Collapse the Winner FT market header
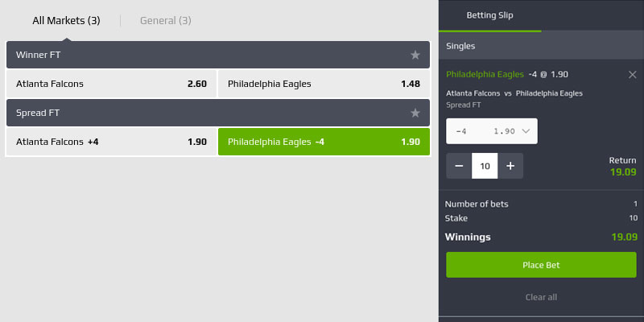This screenshot has height=322, width=644. (x=201, y=55)
